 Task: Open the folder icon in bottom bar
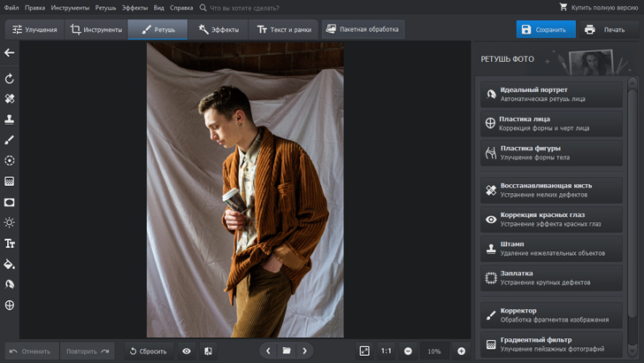(287, 351)
